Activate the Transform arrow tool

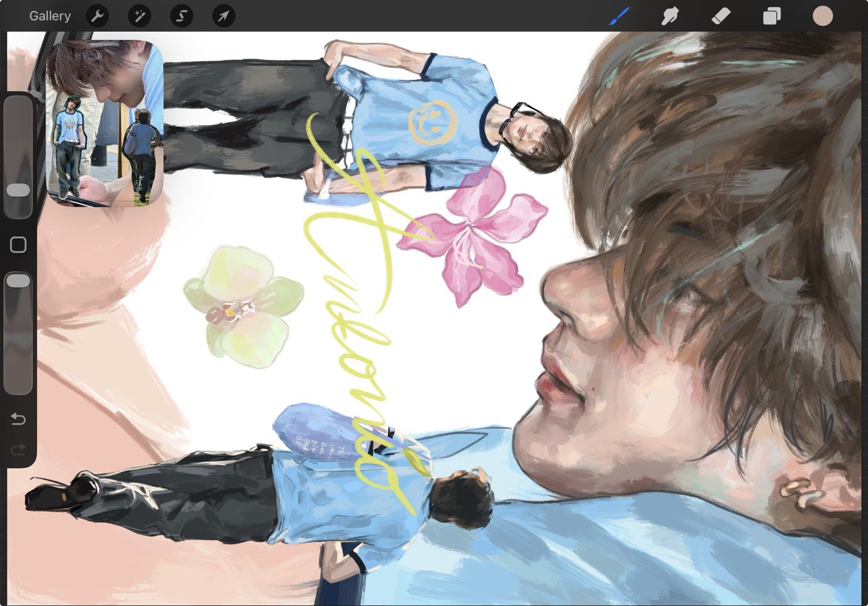(224, 16)
